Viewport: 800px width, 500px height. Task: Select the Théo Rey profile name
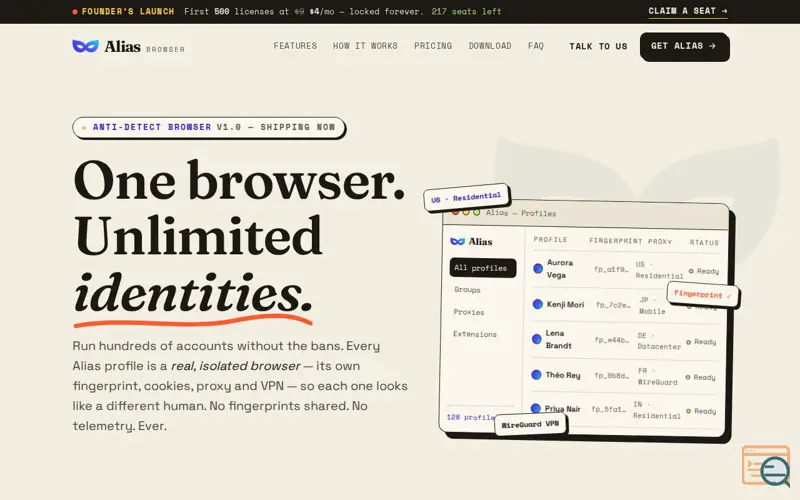[x=563, y=375]
